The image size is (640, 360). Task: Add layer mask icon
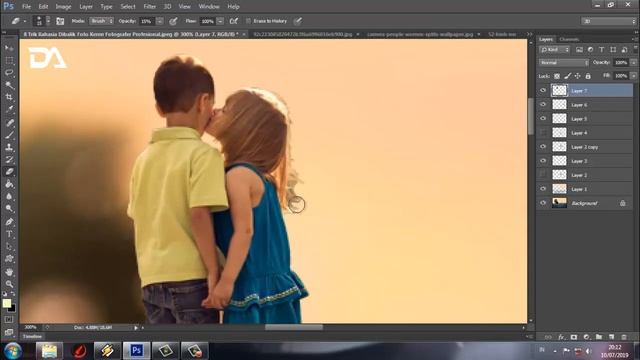[x=574, y=337]
